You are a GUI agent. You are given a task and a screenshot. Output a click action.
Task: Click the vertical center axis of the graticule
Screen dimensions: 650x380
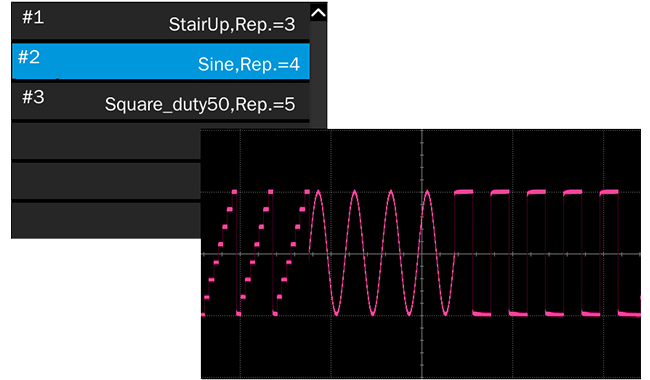[422, 254]
